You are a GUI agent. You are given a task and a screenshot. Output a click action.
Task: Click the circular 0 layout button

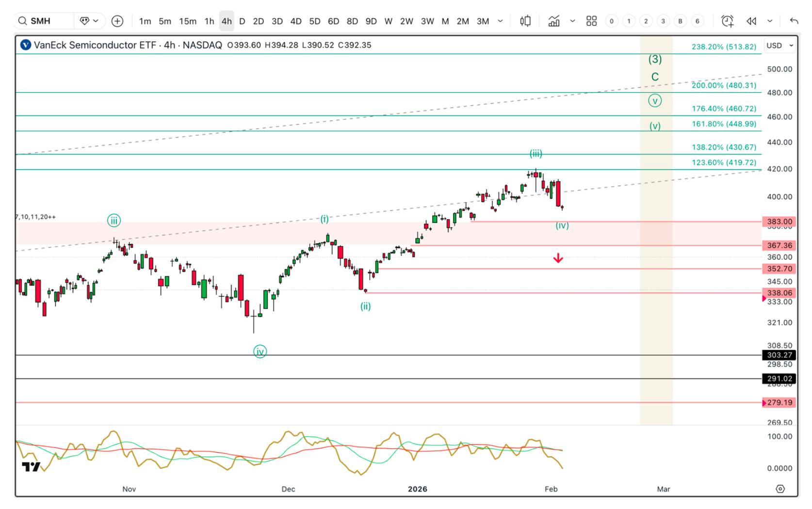pos(612,21)
